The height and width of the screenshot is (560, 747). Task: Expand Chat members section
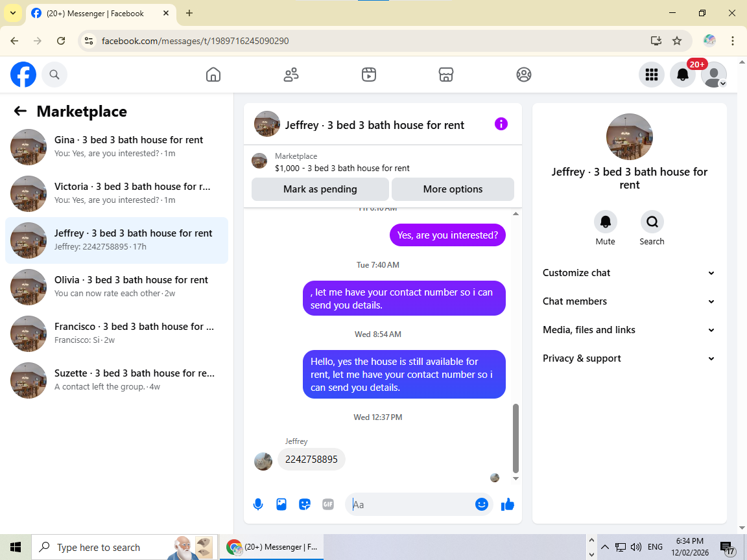tap(629, 301)
